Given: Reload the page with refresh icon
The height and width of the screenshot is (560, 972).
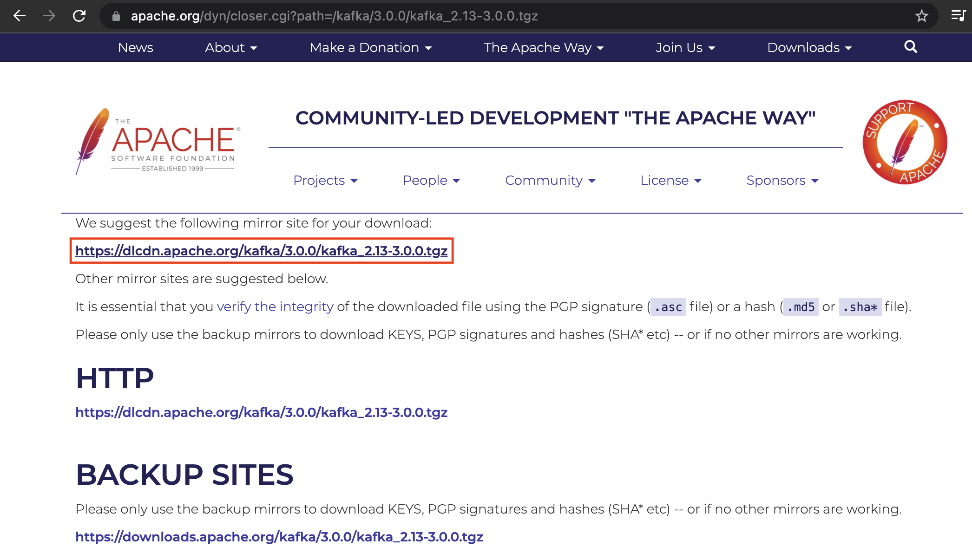Looking at the screenshot, I should (79, 16).
